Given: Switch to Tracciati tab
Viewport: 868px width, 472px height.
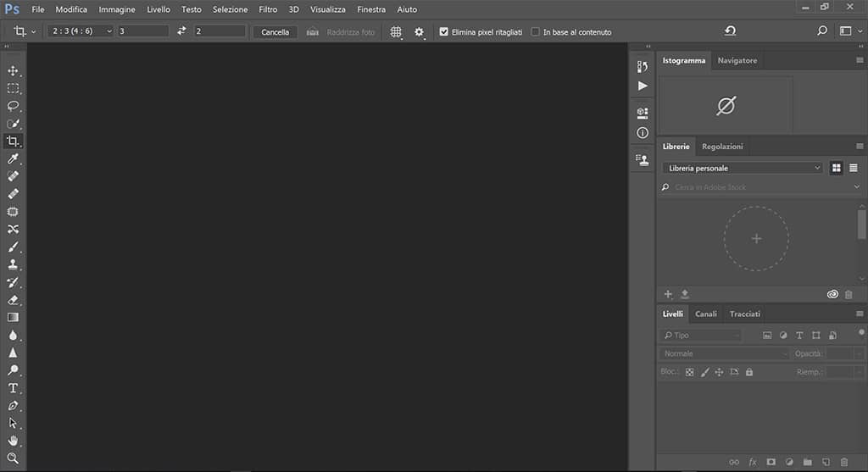Looking at the screenshot, I should pyautogui.click(x=744, y=314).
